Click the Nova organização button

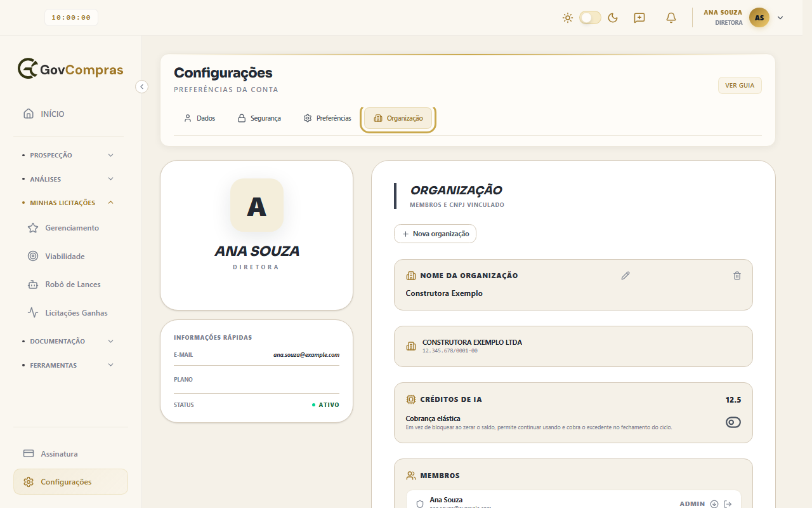[435, 234]
